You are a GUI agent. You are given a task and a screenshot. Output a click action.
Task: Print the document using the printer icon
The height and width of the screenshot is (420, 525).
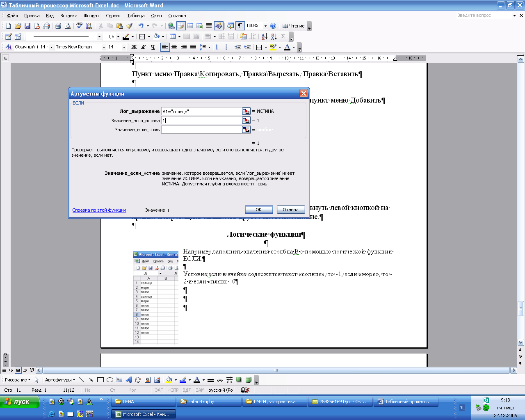click(x=58, y=26)
